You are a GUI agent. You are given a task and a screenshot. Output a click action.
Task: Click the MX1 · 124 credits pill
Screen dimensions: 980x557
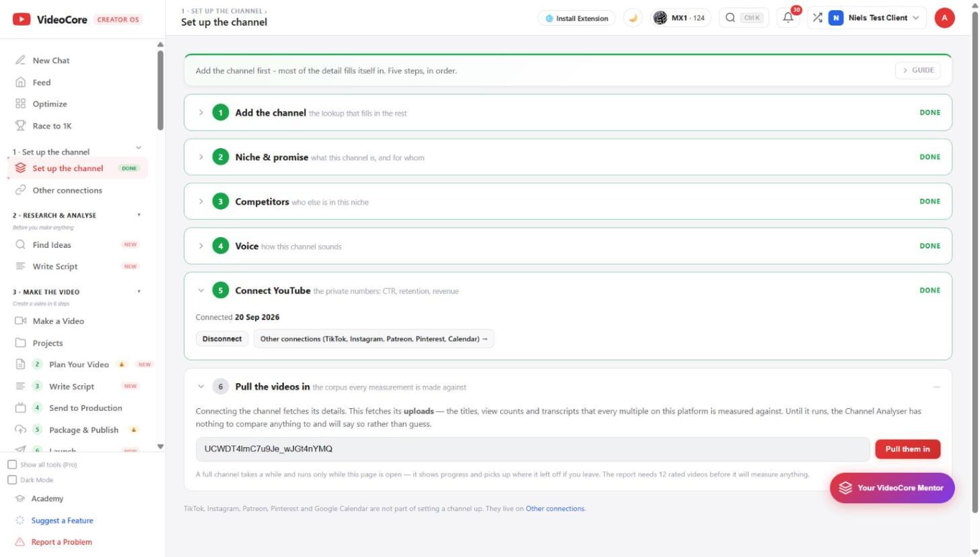tap(681, 18)
